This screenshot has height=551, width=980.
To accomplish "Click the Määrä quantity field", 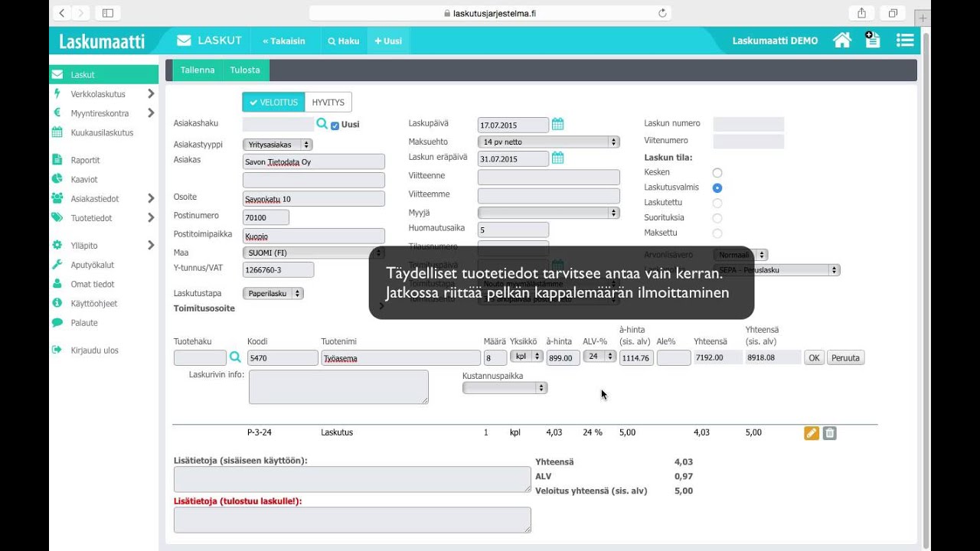I will click(x=495, y=357).
